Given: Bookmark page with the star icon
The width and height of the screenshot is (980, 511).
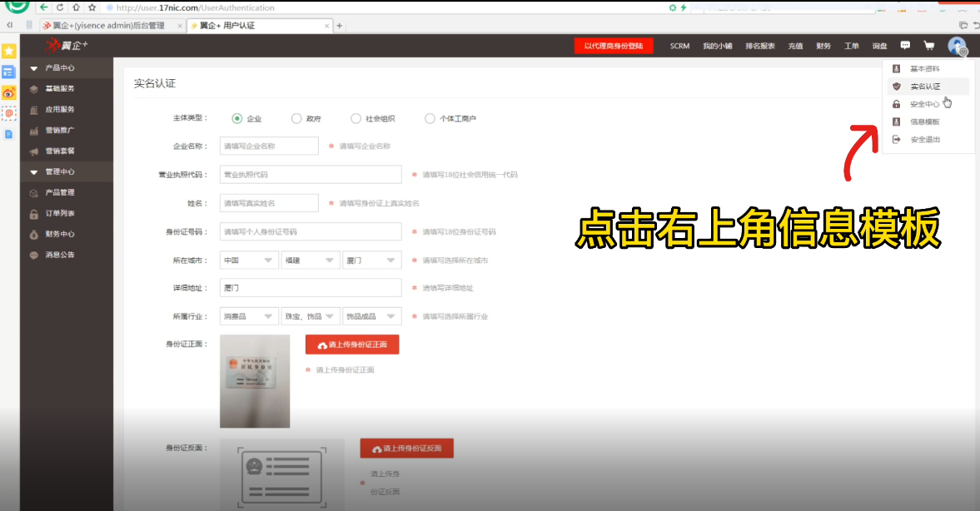Looking at the screenshot, I should pos(92,7).
